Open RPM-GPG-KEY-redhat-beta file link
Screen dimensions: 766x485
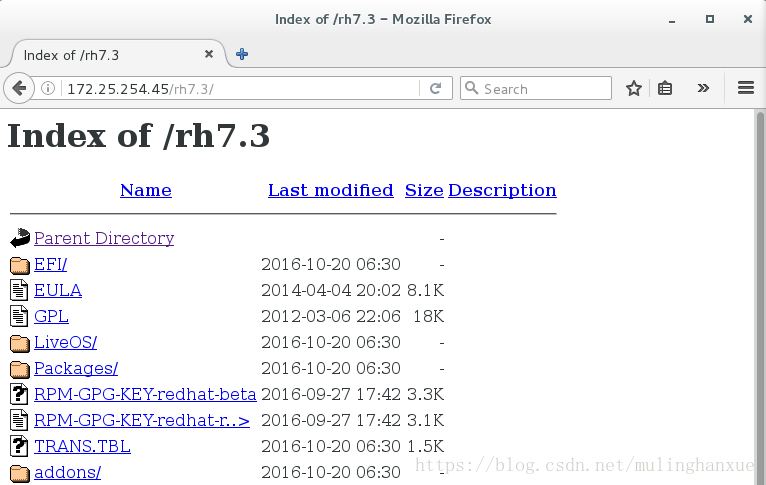[145, 394]
